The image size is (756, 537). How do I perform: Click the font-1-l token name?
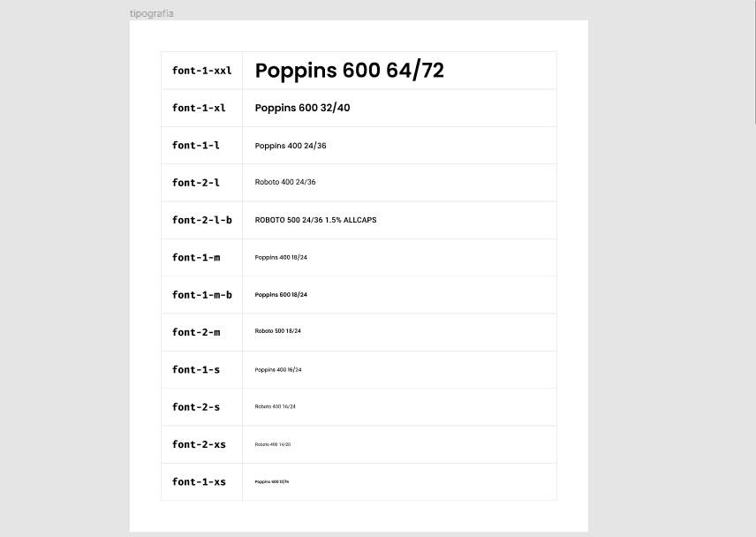click(195, 145)
